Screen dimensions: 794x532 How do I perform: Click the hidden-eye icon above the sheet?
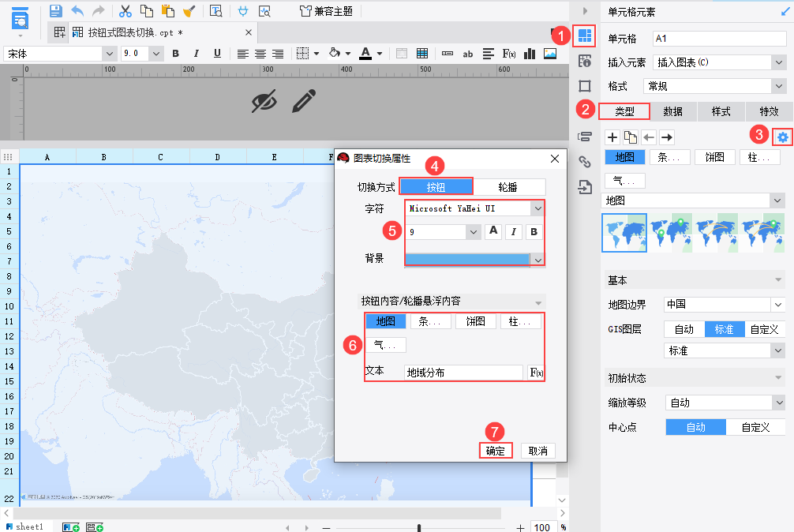click(x=264, y=102)
